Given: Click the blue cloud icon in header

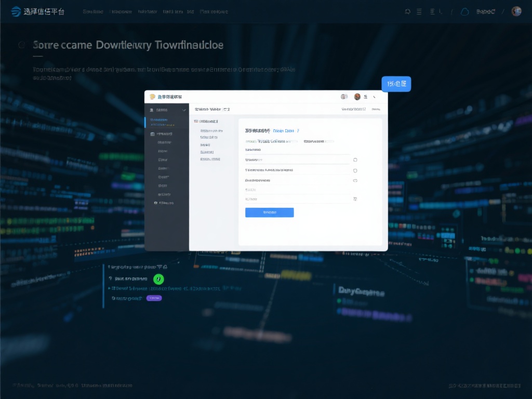Looking at the screenshot, I should [x=464, y=11].
